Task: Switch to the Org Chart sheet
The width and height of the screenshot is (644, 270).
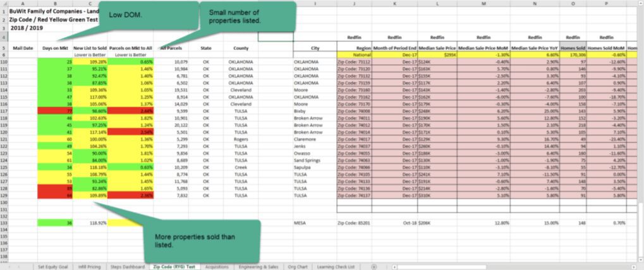Action: tap(299, 267)
